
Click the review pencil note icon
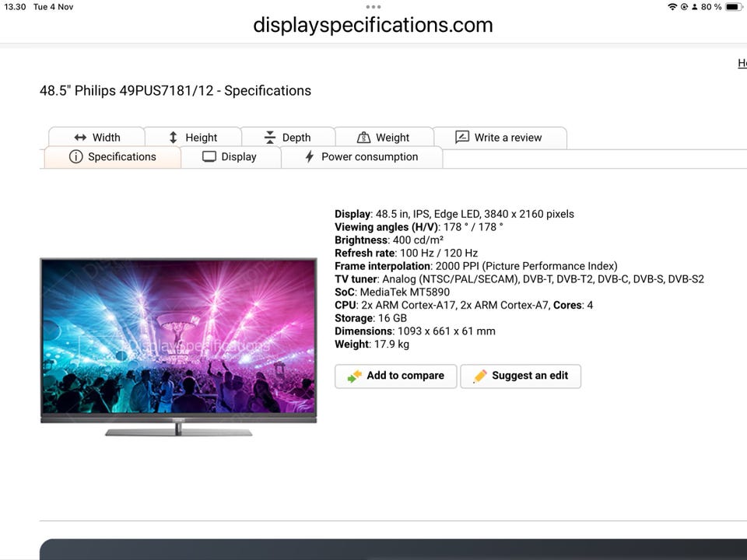pos(462,137)
